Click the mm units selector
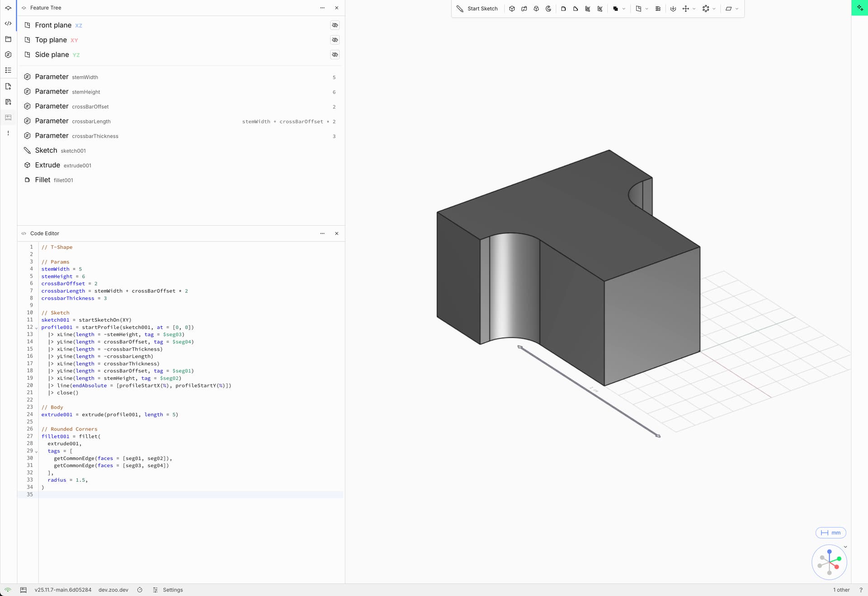 (x=831, y=533)
